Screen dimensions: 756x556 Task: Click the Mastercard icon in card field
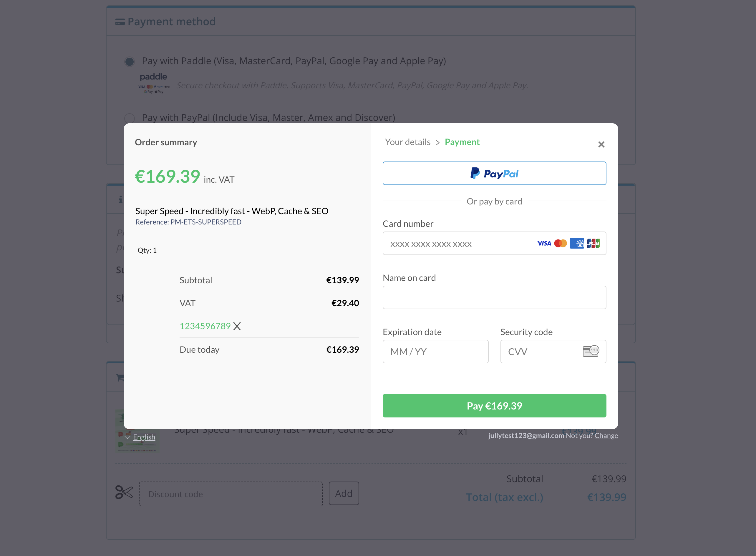560,243
